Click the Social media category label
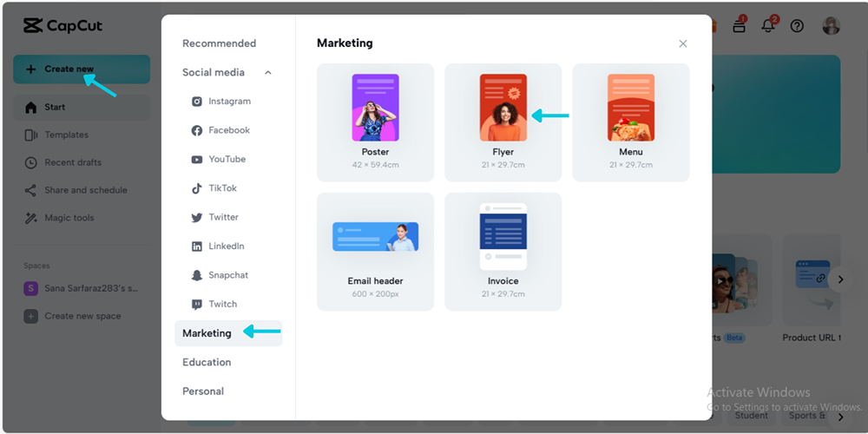Viewport: 868px width, 434px height. (x=214, y=73)
